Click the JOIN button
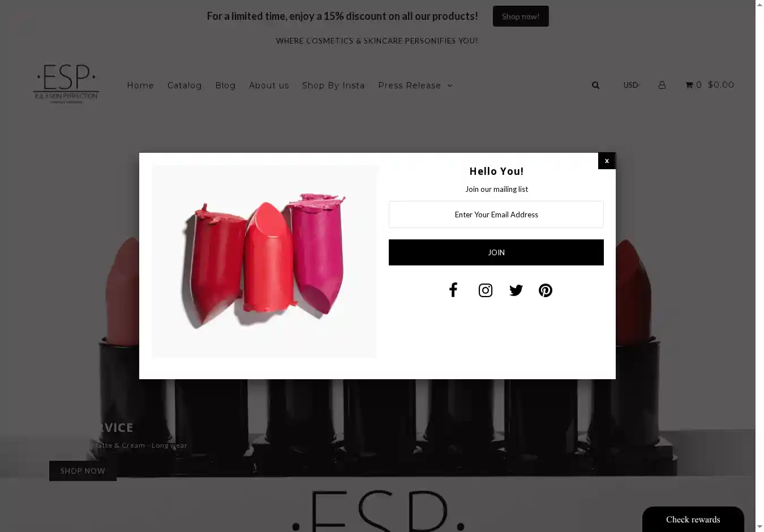 (x=496, y=252)
